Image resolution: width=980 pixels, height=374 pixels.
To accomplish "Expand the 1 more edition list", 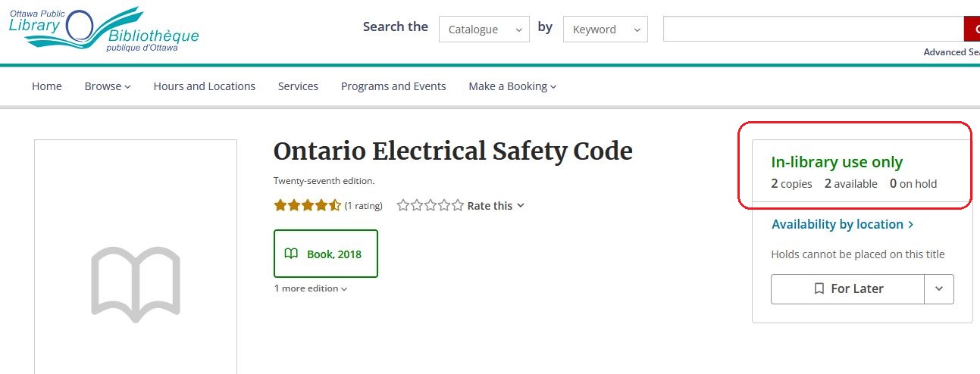I will [x=311, y=288].
